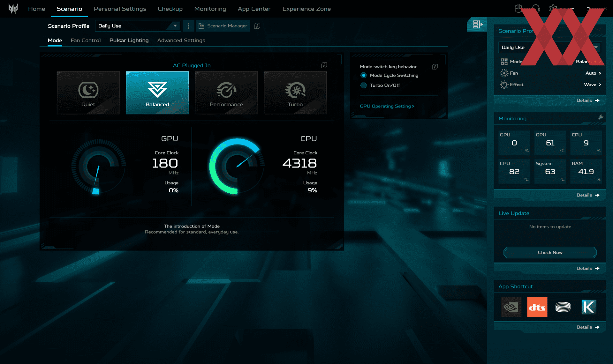Activate the Turbo mode tile
The width and height of the screenshot is (613, 364).
295,93
